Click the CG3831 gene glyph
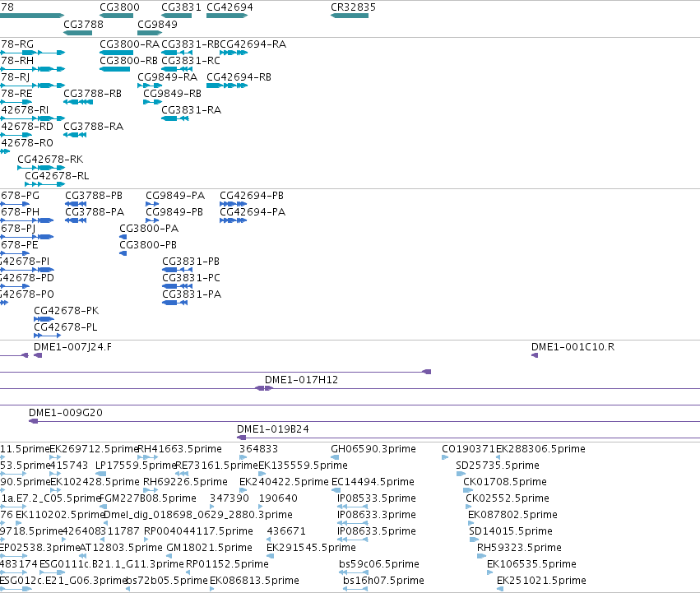This screenshot has height=593, width=700. tap(176, 16)
